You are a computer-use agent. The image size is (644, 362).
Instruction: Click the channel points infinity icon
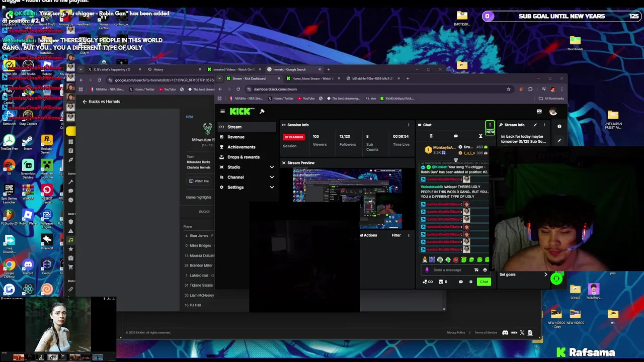[428, 282]
